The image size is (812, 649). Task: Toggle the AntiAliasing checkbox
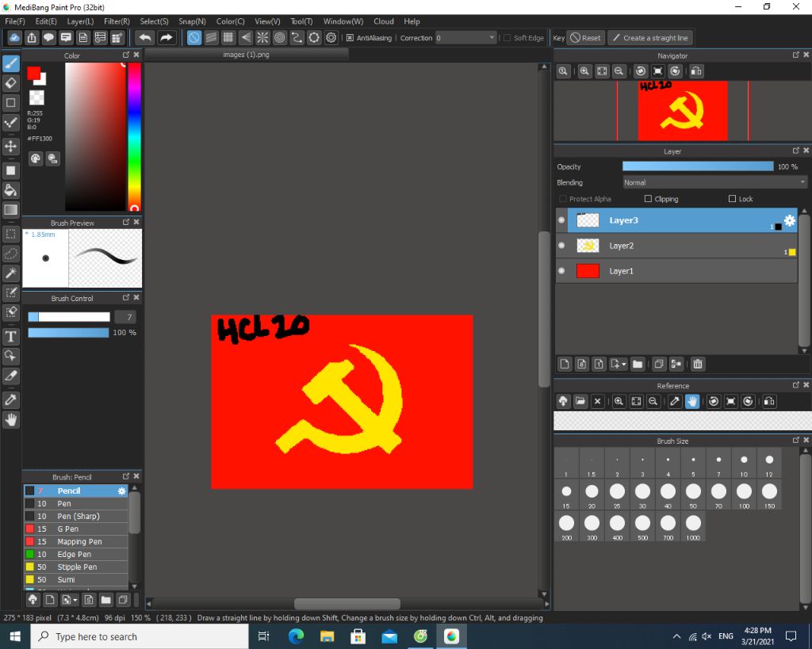coord(350,38)
